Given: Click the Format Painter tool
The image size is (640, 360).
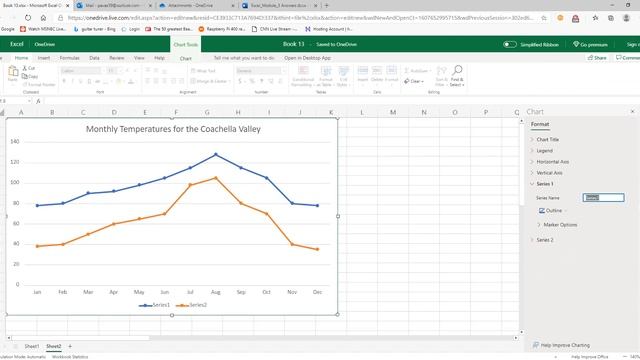Looking at the screenshot, I should click(39, 84).
